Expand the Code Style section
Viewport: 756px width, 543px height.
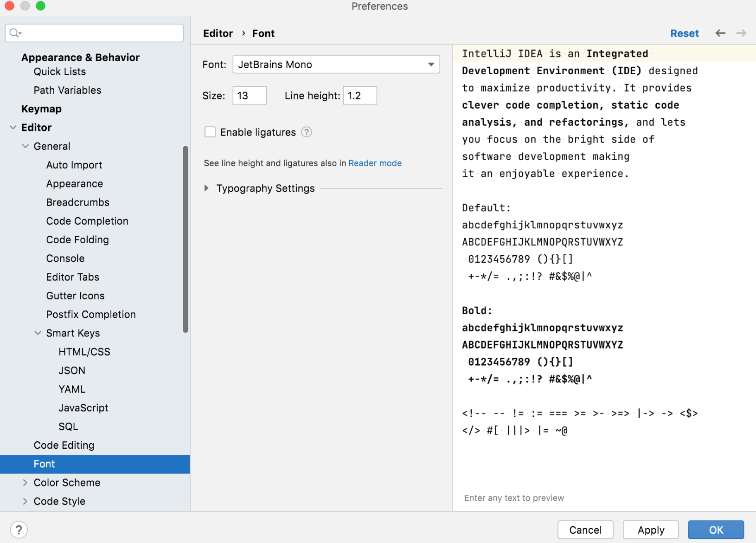click(x=26, y=501)
